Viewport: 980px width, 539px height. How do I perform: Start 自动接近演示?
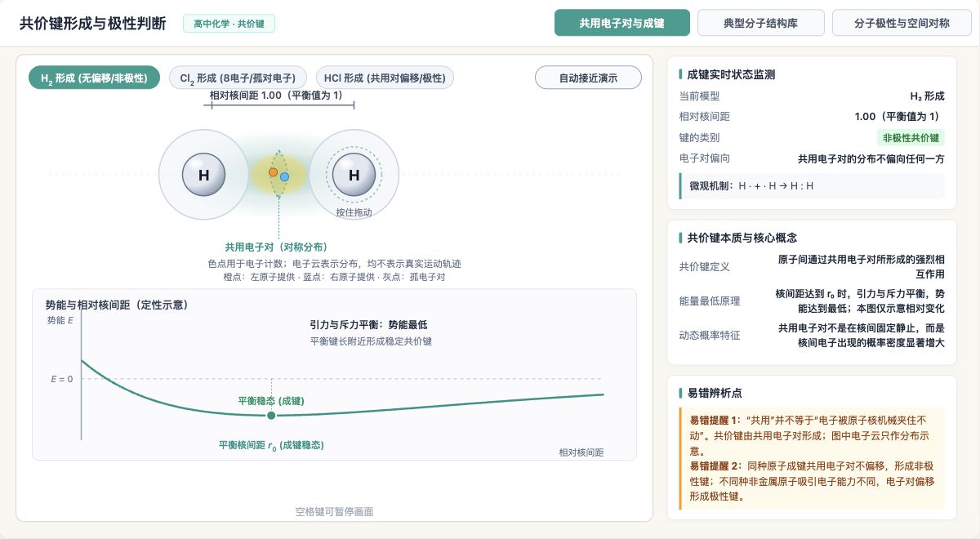coord(588,78)
